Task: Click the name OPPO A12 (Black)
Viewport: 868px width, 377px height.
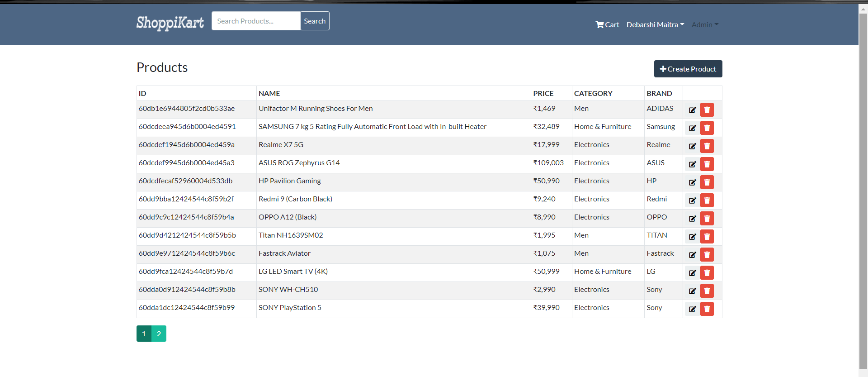Action: tap(288, 217)
